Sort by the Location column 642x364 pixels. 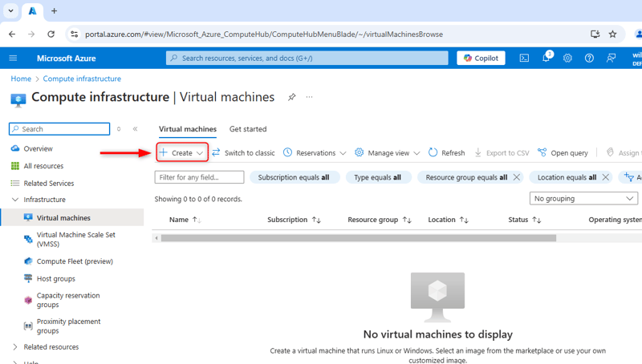[449, 220]
